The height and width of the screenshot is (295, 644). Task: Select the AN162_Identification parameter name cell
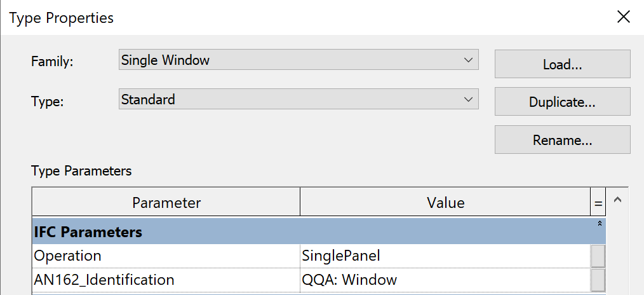tap(166, 280)
